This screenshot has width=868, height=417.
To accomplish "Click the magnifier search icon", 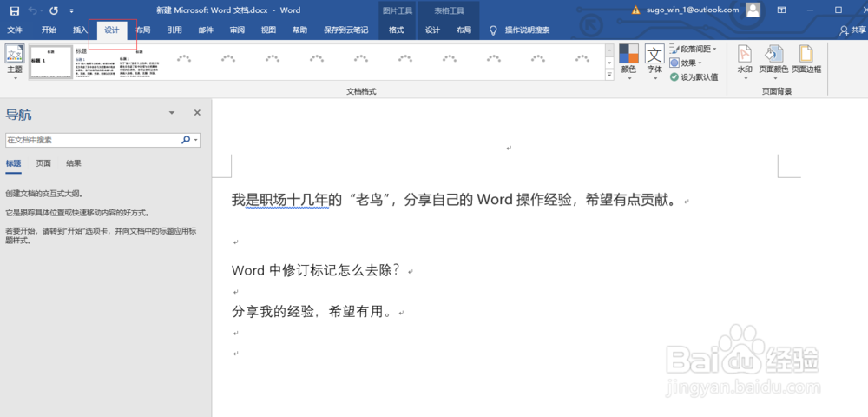I will click(186, 140).
